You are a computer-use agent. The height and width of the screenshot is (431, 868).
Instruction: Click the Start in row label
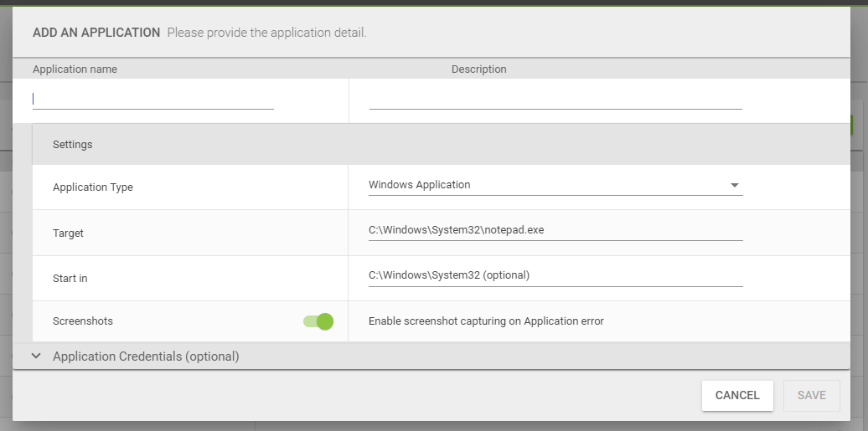click(x=70, y=279)
